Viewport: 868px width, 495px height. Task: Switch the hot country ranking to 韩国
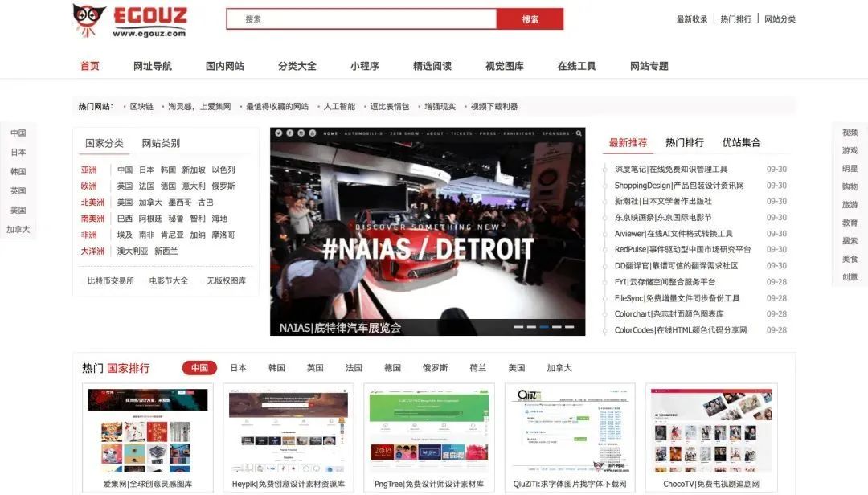[x=276, y=367]
